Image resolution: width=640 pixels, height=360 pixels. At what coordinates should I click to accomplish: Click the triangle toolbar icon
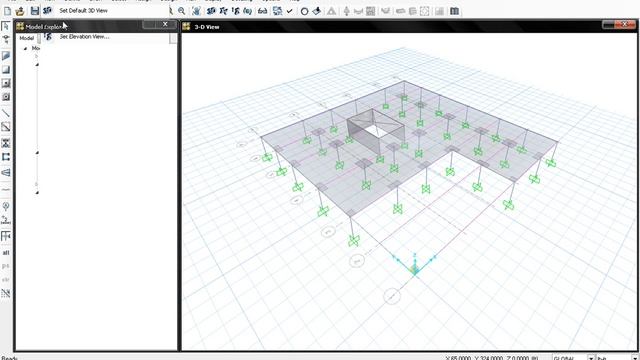[x=331, y=11]
